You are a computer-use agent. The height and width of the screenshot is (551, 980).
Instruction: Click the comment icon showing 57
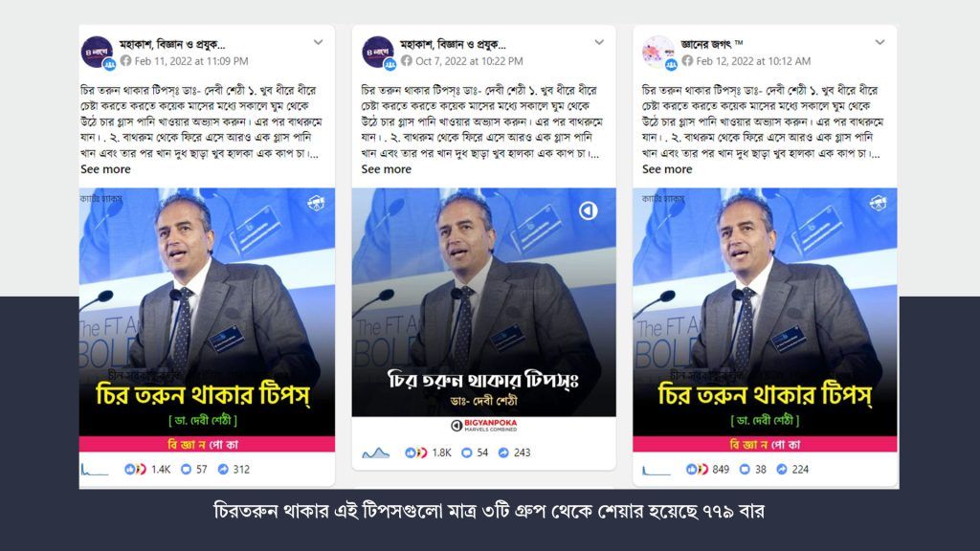(x=186, y=469)
